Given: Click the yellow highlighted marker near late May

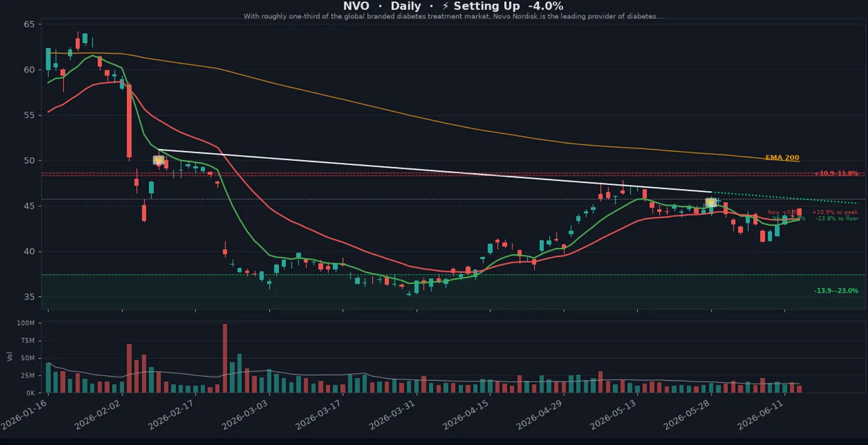Looking at the screenshot, I should pyautogui.click(x=711, y=202).
